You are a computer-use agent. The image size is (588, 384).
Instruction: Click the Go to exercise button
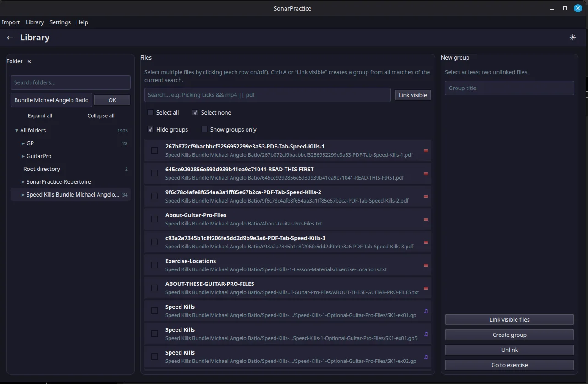click(x=510, y=365)
